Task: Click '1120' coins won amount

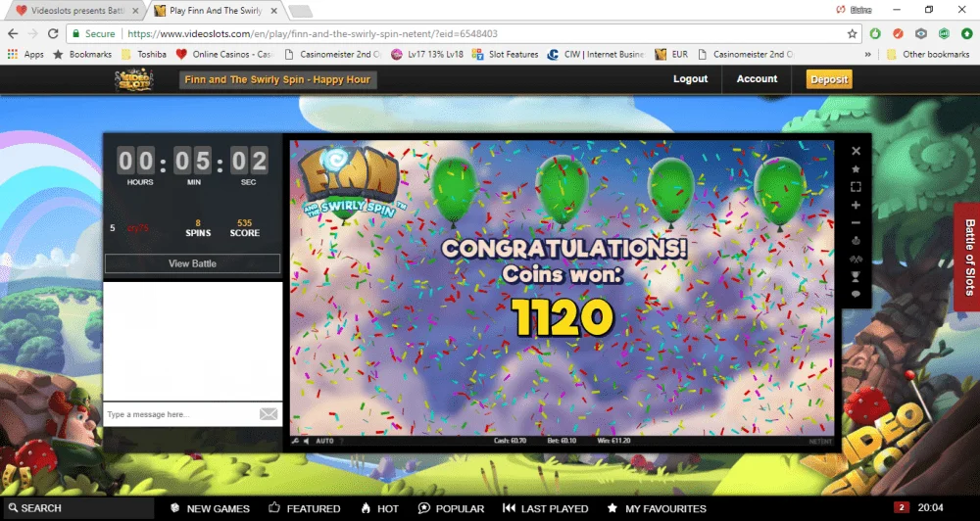Action: pos(563,316)
